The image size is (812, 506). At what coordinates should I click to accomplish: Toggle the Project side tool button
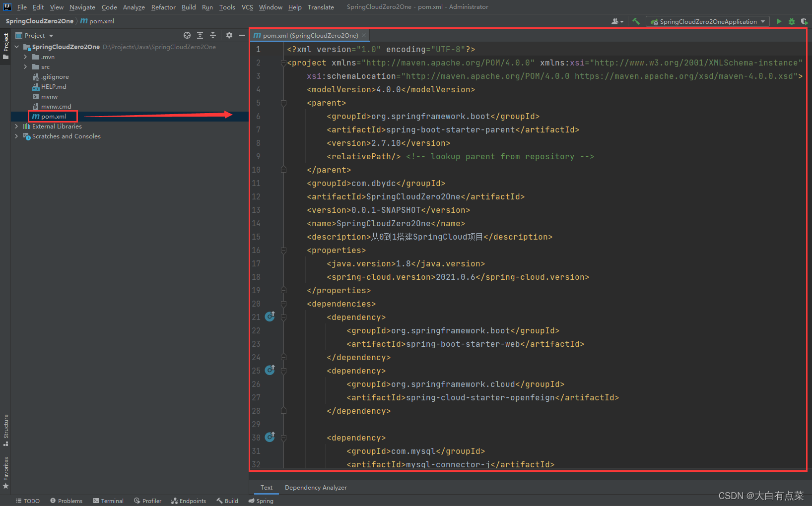point(6,46)
